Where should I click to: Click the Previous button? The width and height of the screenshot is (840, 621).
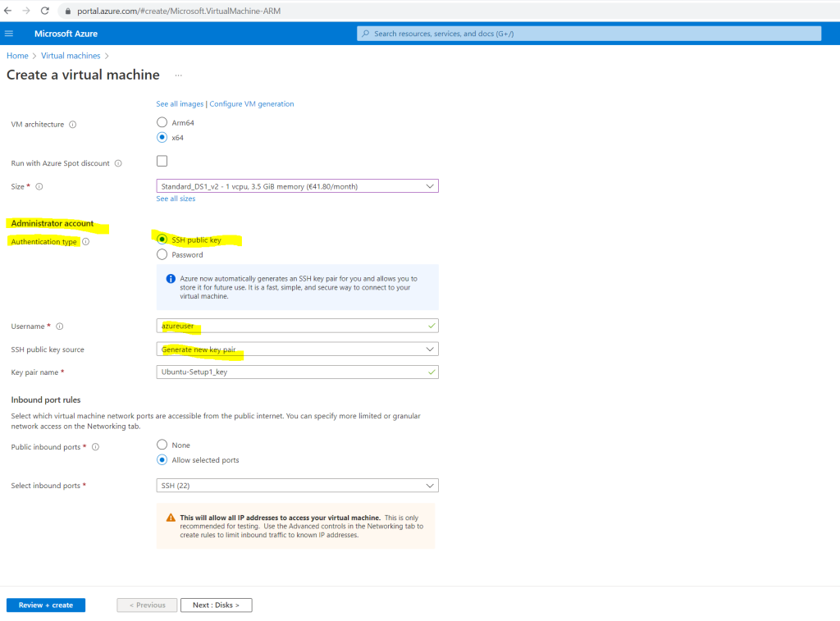pyautogui.click(x=148, y=605)
